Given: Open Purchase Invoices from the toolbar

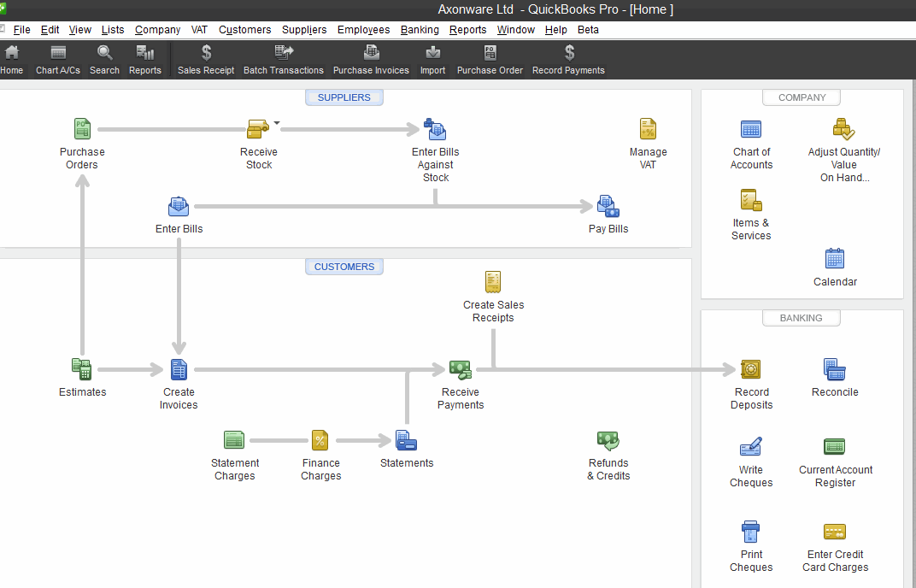Looking at the screenshot, I should click(x=371, y=60).
